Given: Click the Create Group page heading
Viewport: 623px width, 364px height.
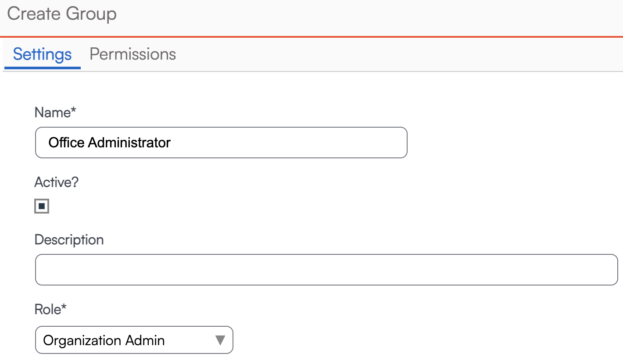Looking at the screenshot, I should tap(62, 14).
